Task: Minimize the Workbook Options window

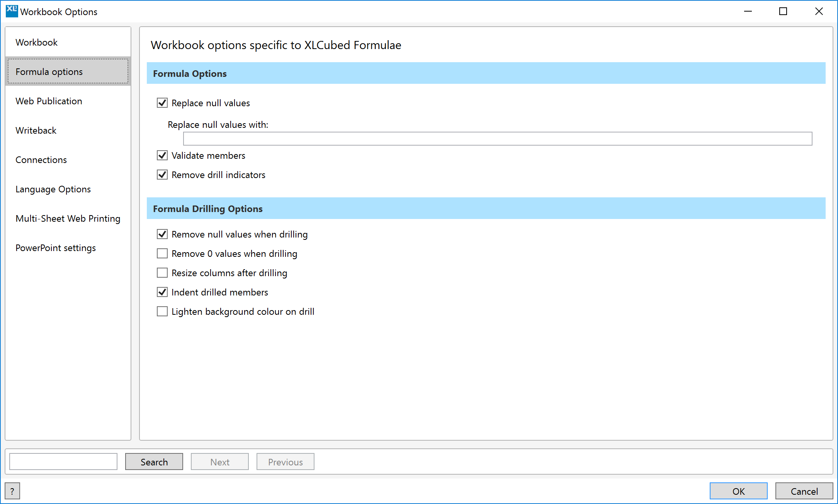Action: pyautogui.click(x=748, y=11)
